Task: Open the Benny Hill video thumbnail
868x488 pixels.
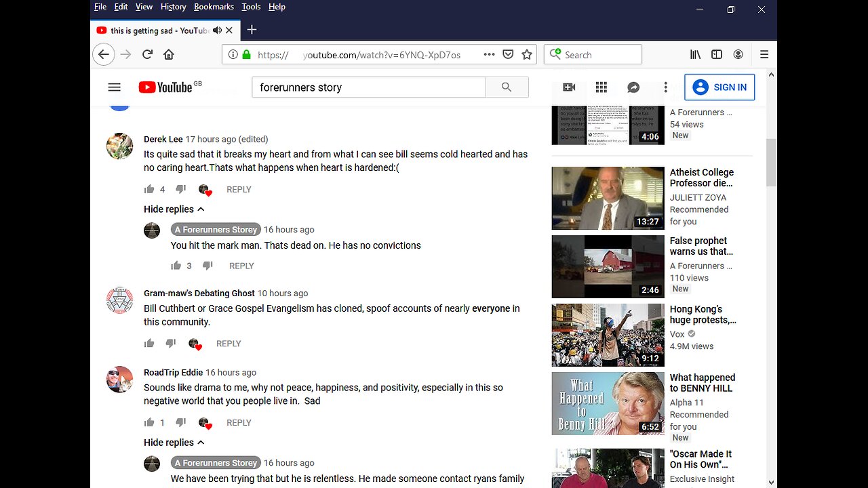Action: tap(608, 404)
